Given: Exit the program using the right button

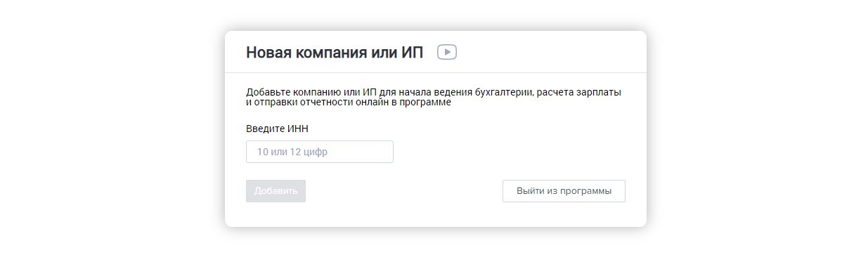Looking at the screenshot, I should click(x=564, y=191).
